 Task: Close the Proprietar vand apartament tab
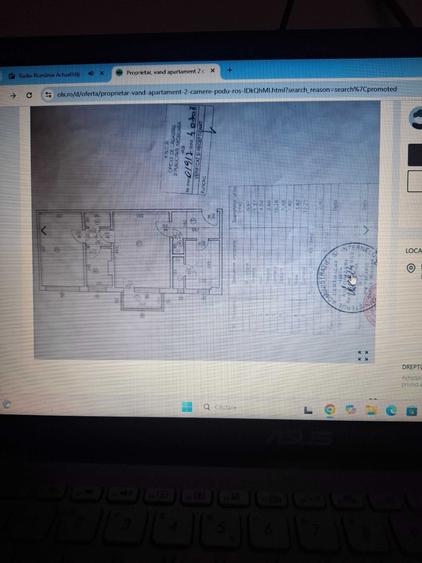coord(212,71)
